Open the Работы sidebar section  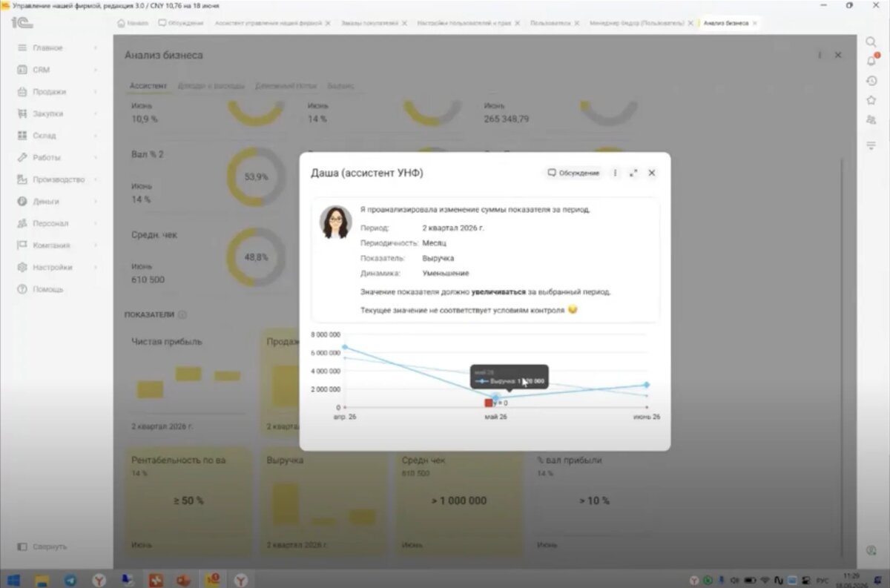pyautogui.click(x=47, y=158)
